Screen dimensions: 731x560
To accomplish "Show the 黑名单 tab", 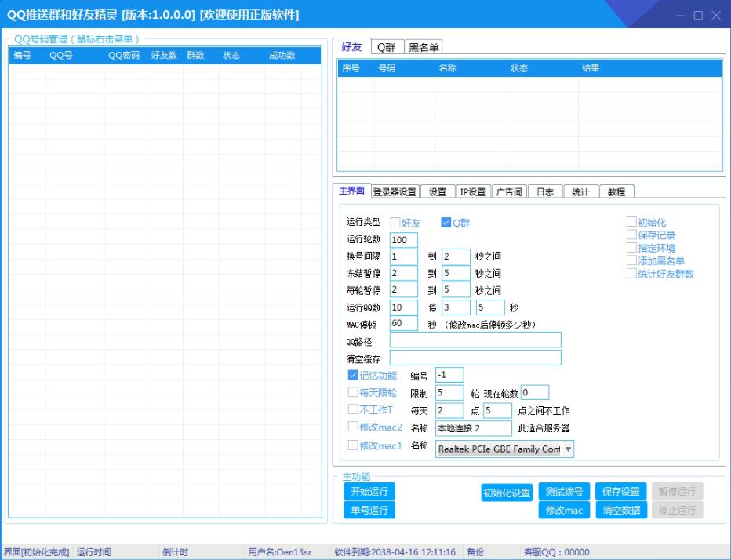I will (424, 47).
